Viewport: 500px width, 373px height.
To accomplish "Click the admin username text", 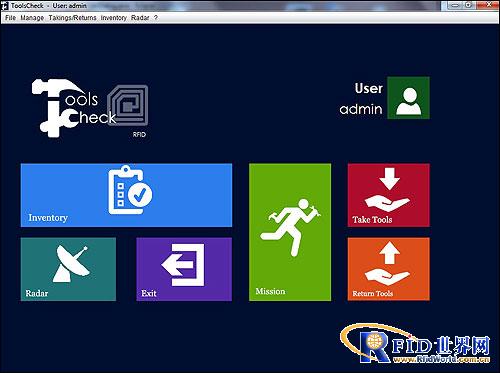I will (361, 109).
